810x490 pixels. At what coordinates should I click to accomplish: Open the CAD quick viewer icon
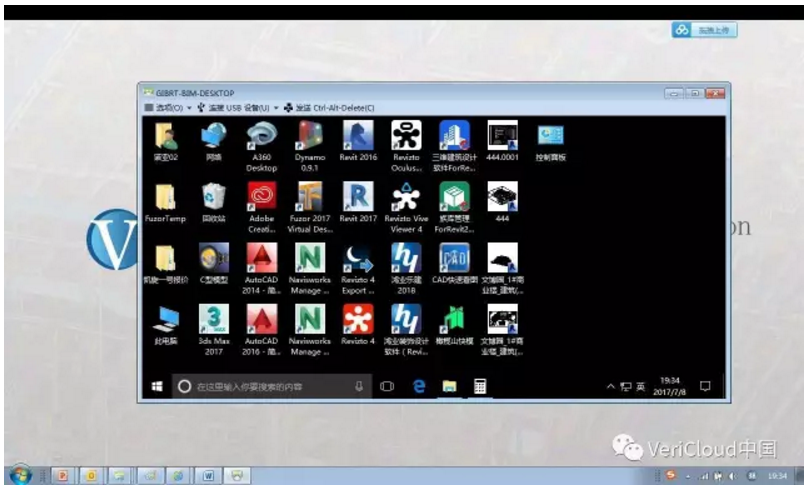455,263
